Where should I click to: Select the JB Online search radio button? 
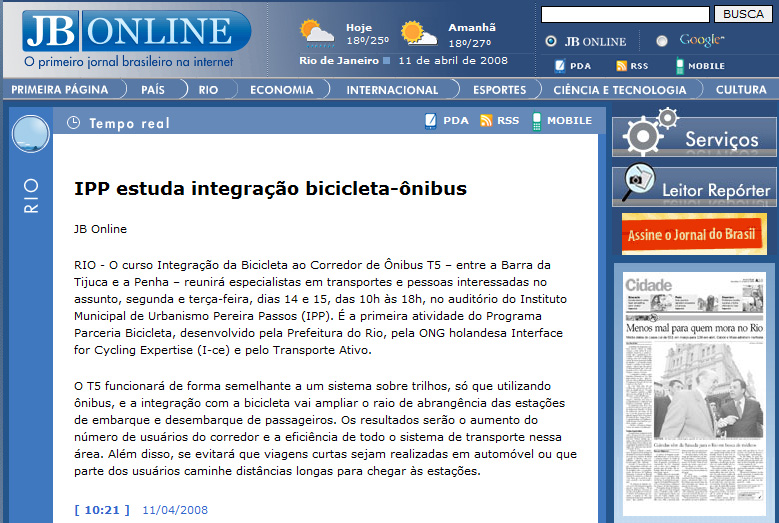(551, 41)
